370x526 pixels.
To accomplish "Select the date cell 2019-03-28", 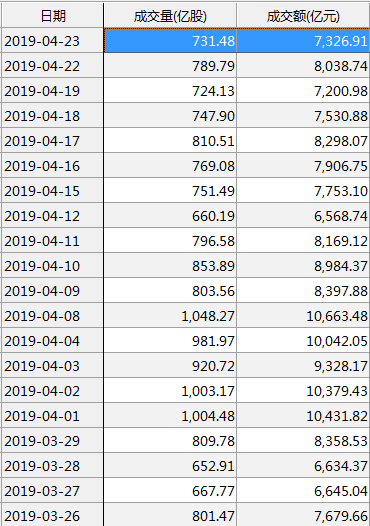I will (52, 466).
